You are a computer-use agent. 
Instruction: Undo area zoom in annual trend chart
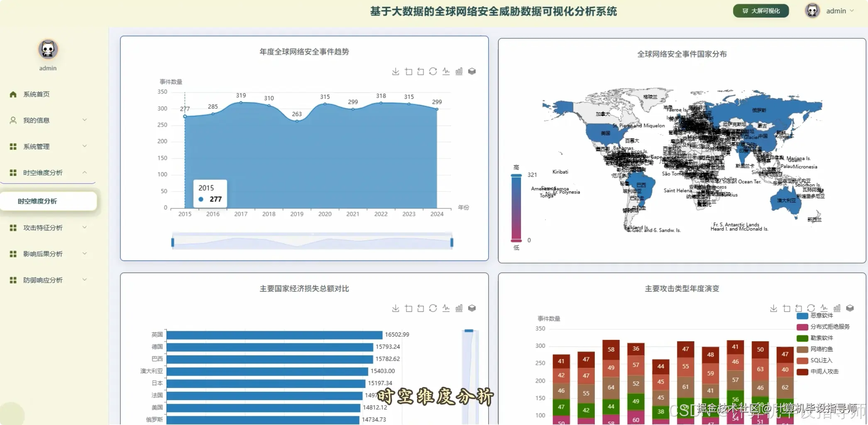pos(421,71)
